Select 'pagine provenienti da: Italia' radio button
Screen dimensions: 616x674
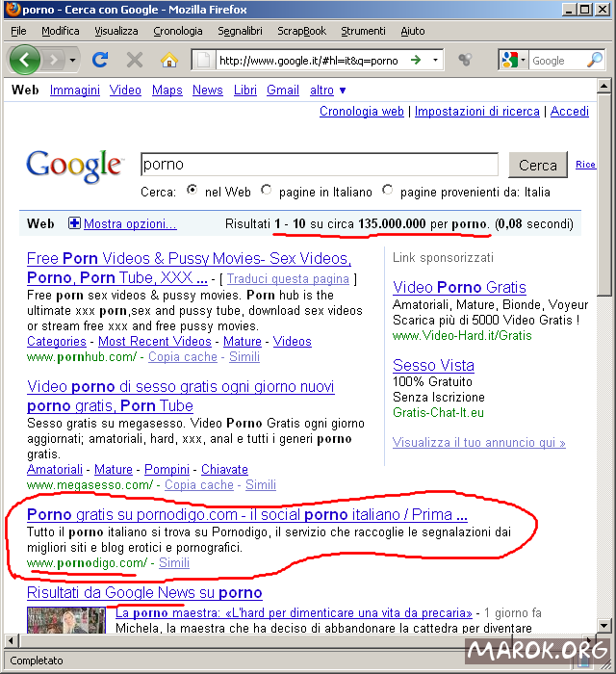(388, 190)
